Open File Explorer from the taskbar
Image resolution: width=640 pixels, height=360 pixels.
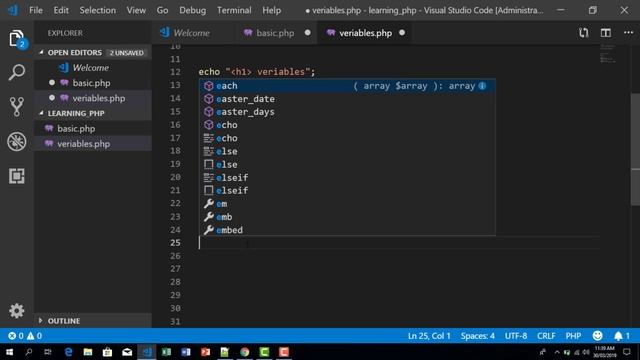tap(88, 352)
